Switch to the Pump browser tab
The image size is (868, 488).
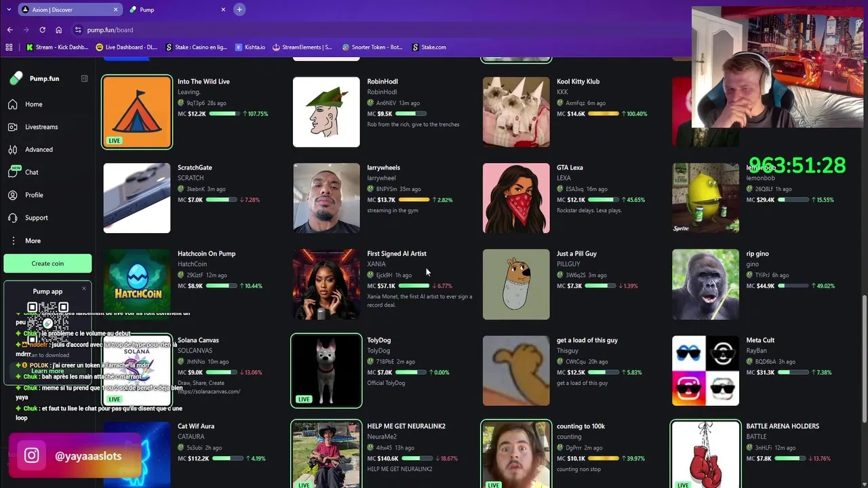click(178, 9)
